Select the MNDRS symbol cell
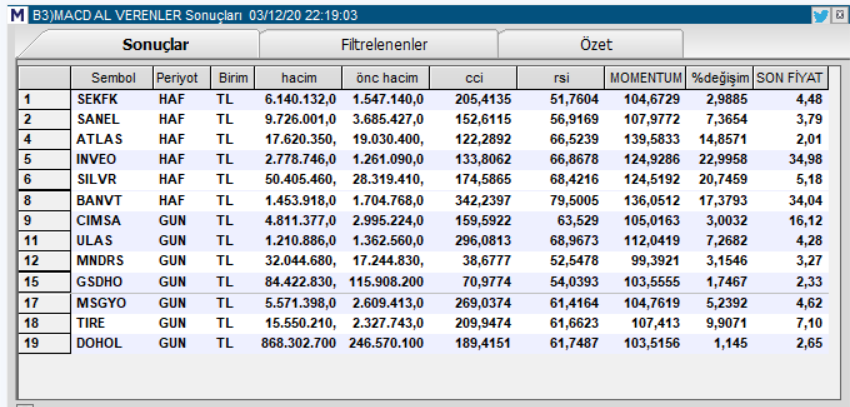Image resolution: width=850 pixels, height=407 pixels. (x=100, y=261)
